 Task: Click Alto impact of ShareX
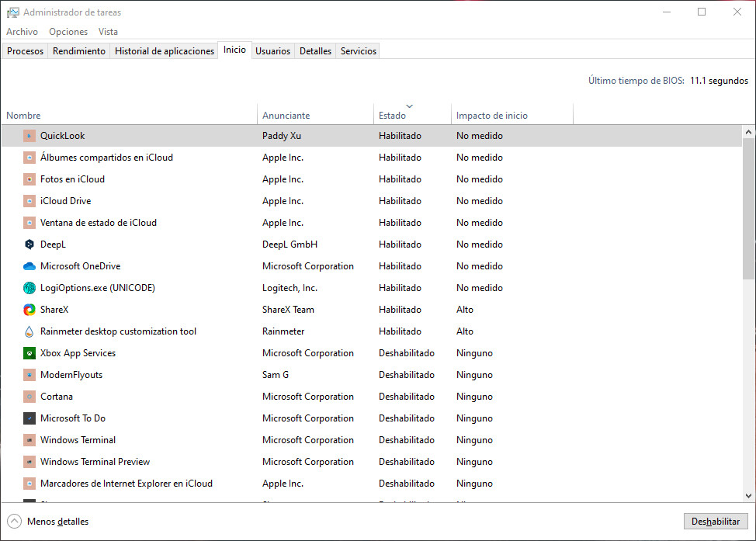(x=465, y=310)
